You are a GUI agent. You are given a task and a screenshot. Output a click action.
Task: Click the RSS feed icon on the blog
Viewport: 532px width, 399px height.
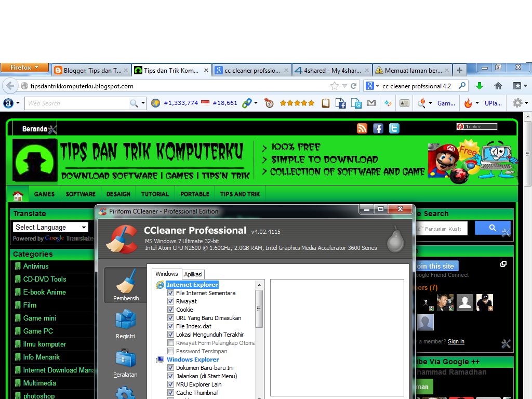362,128
